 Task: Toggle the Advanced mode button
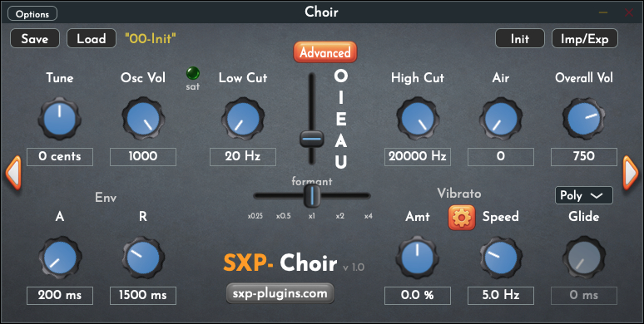point(324,52)
